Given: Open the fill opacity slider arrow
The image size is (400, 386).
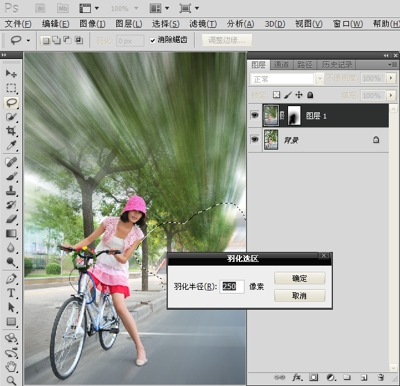Looking at the screenshot, I should click(x=391, y=96).
